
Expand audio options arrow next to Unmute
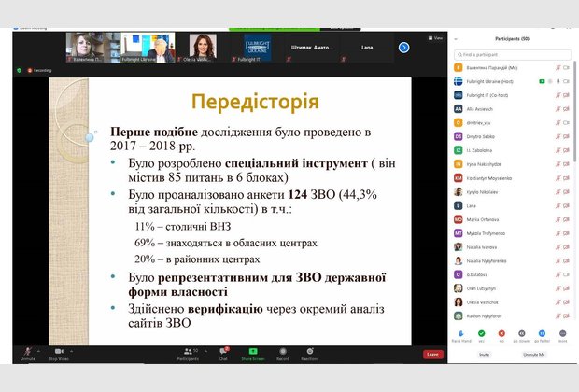39,351
